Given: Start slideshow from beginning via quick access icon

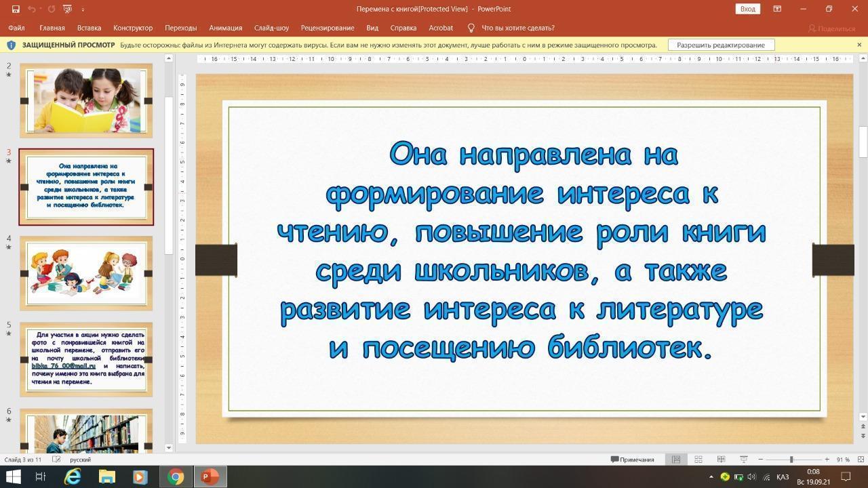Looking at the screenshot, I should 67,9.
